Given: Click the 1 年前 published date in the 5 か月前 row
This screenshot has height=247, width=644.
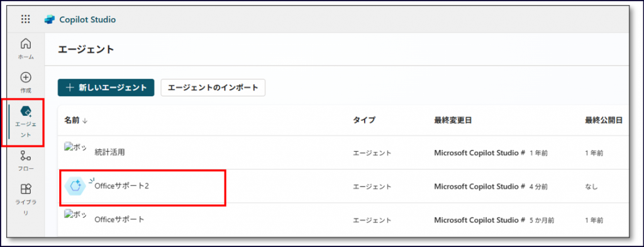Looking at the screenshot, I should (594, 221).
